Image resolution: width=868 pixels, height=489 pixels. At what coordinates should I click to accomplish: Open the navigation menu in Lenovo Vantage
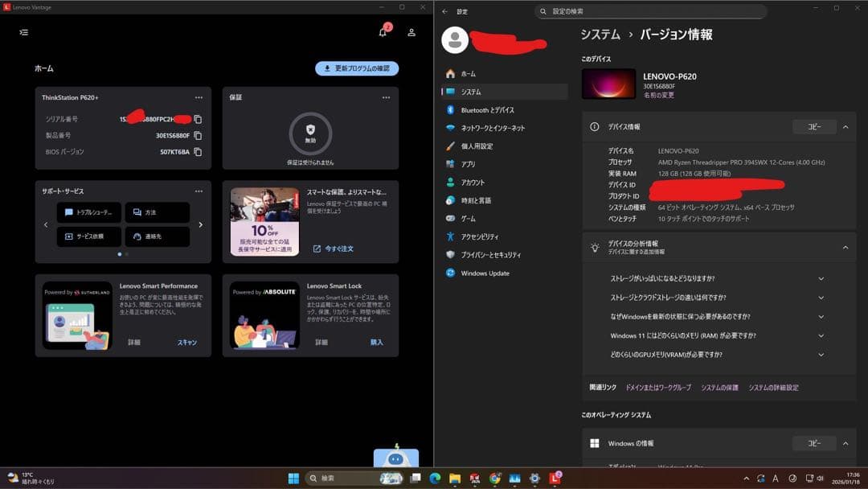(x=24, y=32)
